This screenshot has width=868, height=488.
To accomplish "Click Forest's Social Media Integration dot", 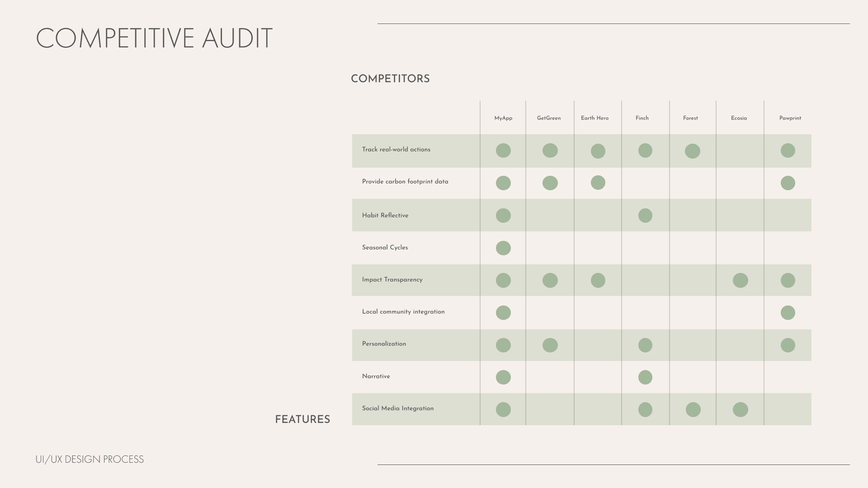I will click(693, 410).
